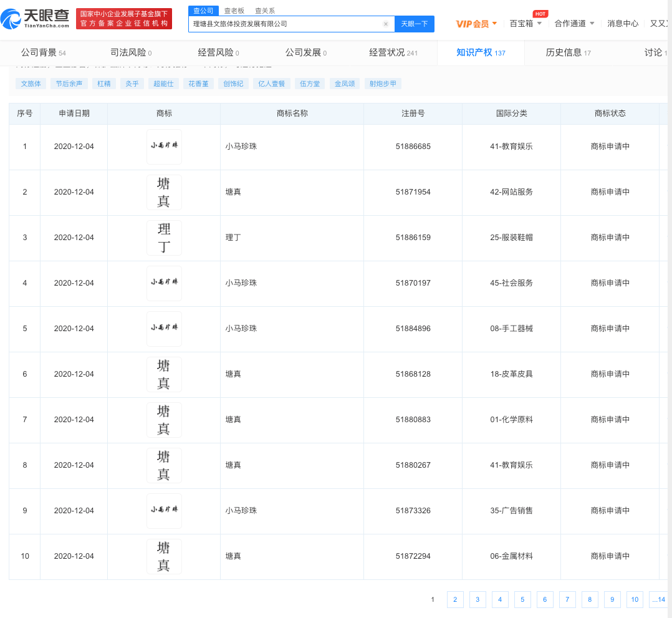Click the red HOT badge above 百宝箱

click(x=540, y=14)
